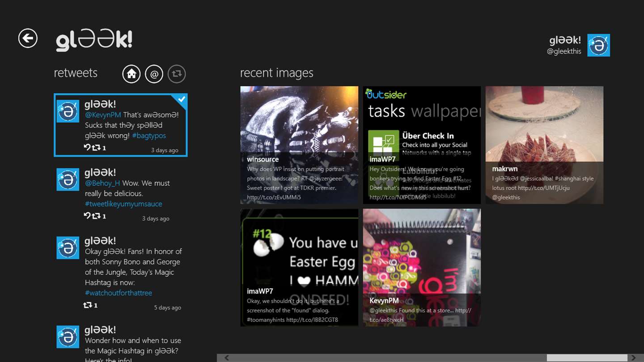Select the Sonny Bono Magic Hashtag tweet
The width and height of the screenshot is (644, 362).
pos(121,274)
